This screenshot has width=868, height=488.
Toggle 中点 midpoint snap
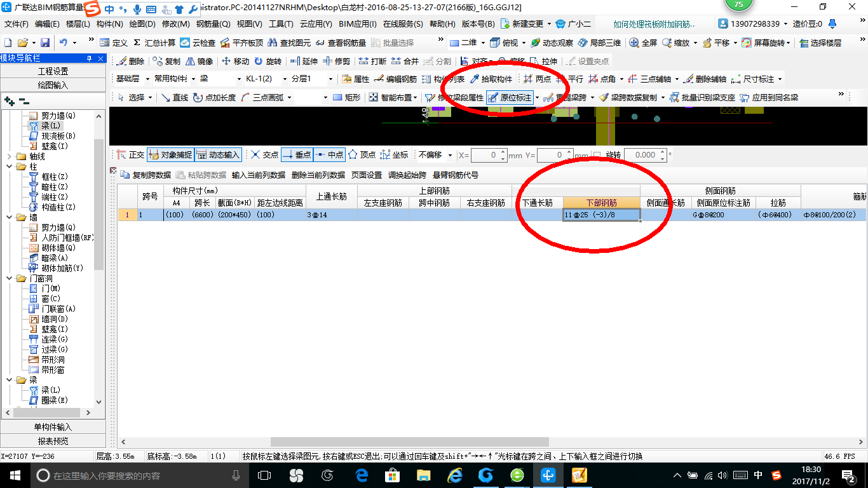click(329, 154)
